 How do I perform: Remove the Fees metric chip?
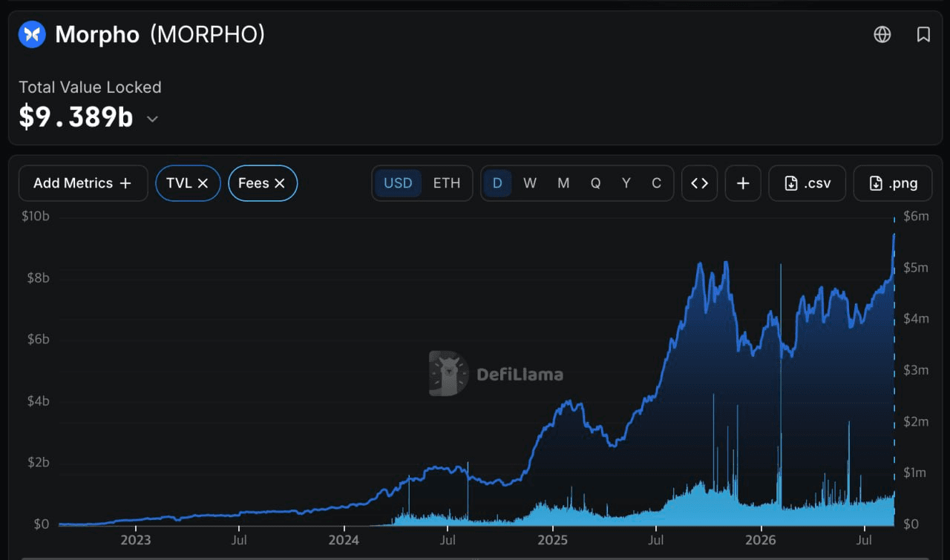point(280,183)
